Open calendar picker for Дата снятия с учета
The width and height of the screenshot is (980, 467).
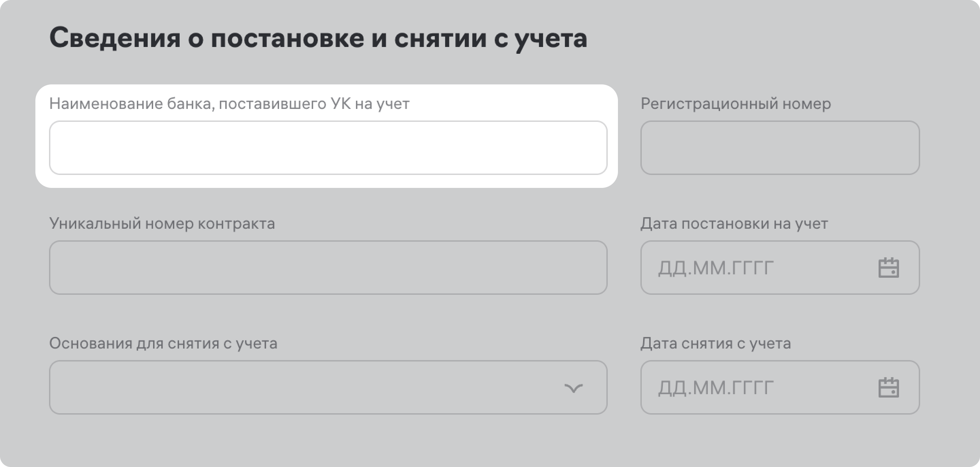(888, 387)
